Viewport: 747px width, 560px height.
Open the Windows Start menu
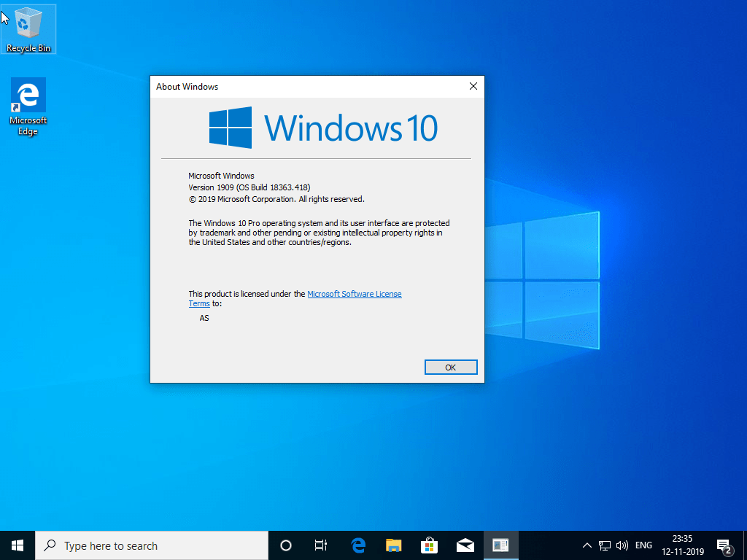click(18, 545)
